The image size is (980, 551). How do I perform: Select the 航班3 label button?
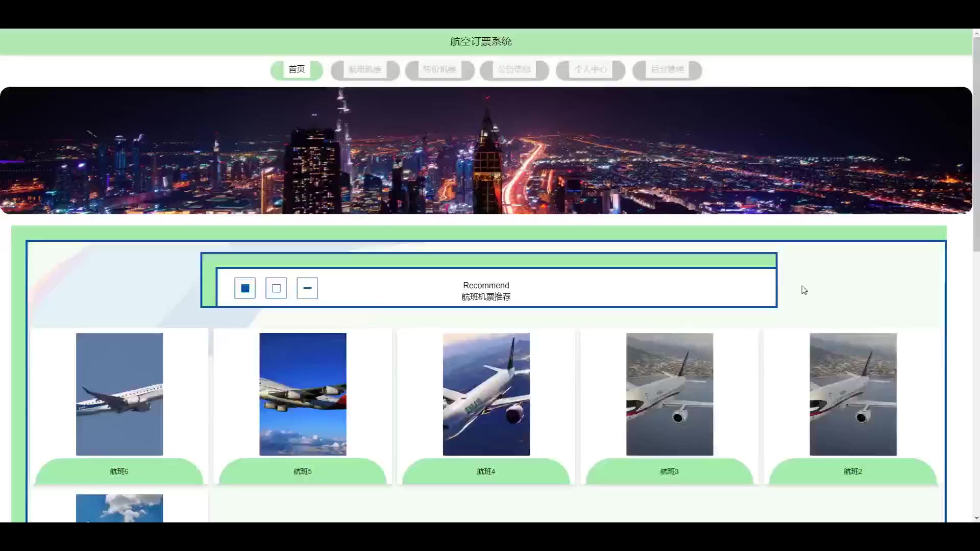(669, 471)
